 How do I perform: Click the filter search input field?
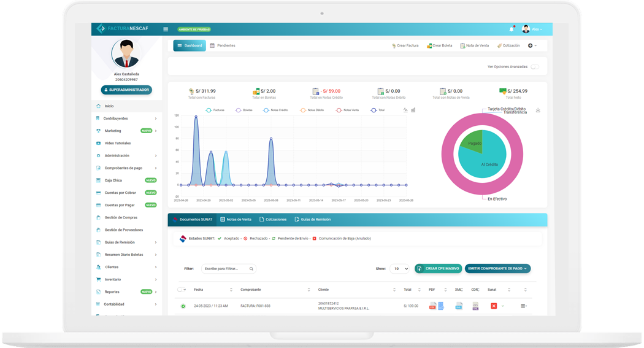pos(225,269)
